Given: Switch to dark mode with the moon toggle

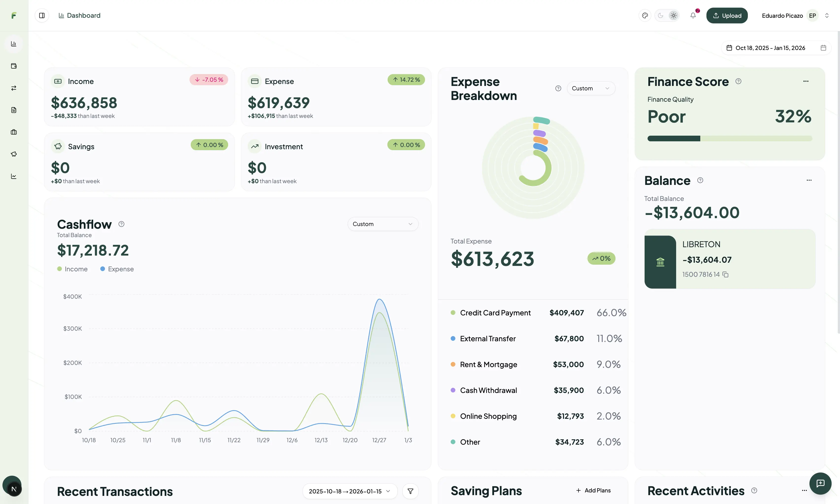Looking at the screenshot, I should click(x=660, y=15).
